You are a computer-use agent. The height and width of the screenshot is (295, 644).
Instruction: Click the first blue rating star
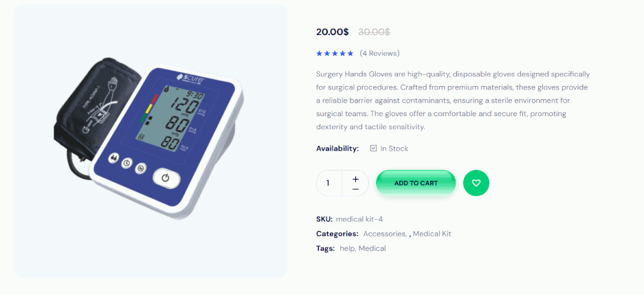(x=319, y=53)
